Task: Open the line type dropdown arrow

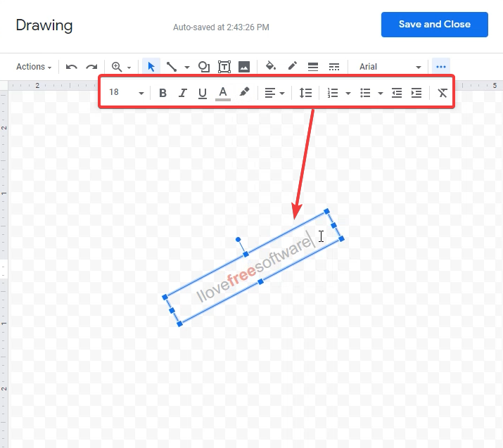Action: tap(187, 68)
